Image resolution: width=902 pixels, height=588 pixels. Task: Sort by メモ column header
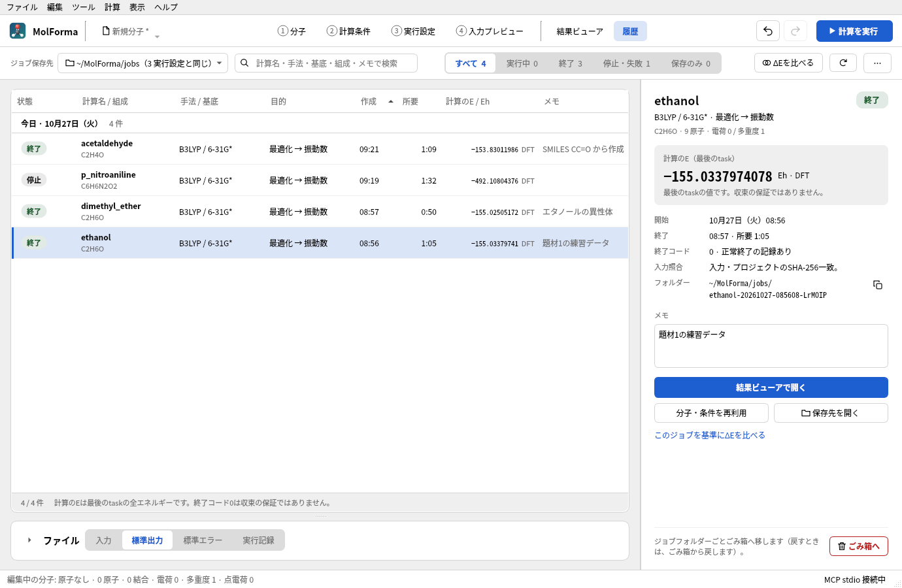click(552, 101)
